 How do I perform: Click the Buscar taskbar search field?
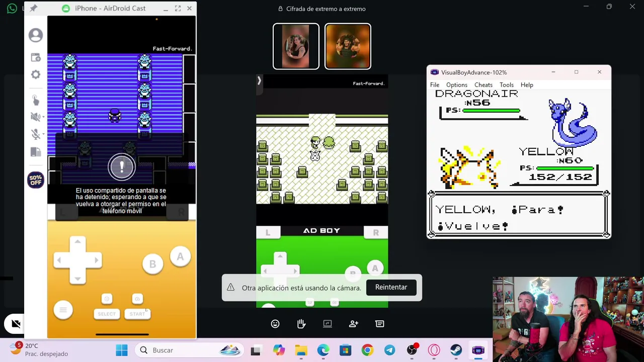click(189, 350)
